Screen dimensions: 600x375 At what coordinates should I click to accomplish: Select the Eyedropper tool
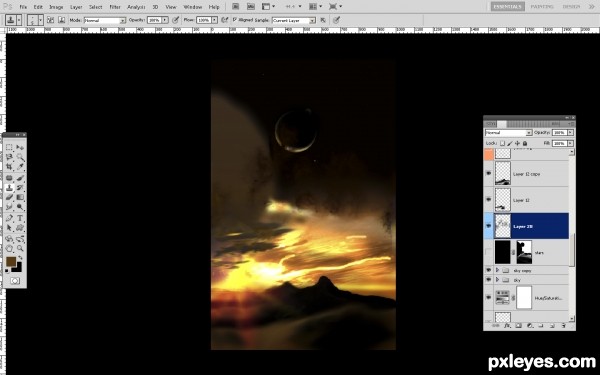(20, 167)
